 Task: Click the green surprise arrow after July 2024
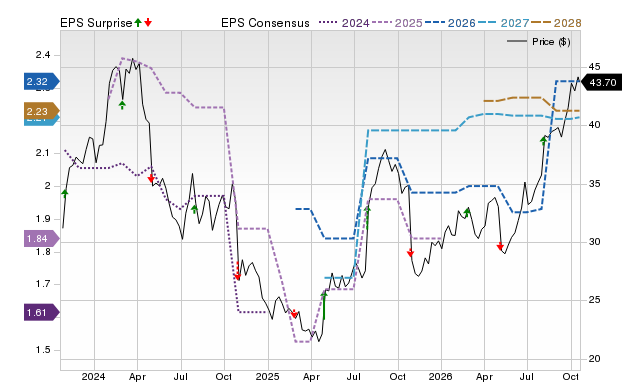194,209
